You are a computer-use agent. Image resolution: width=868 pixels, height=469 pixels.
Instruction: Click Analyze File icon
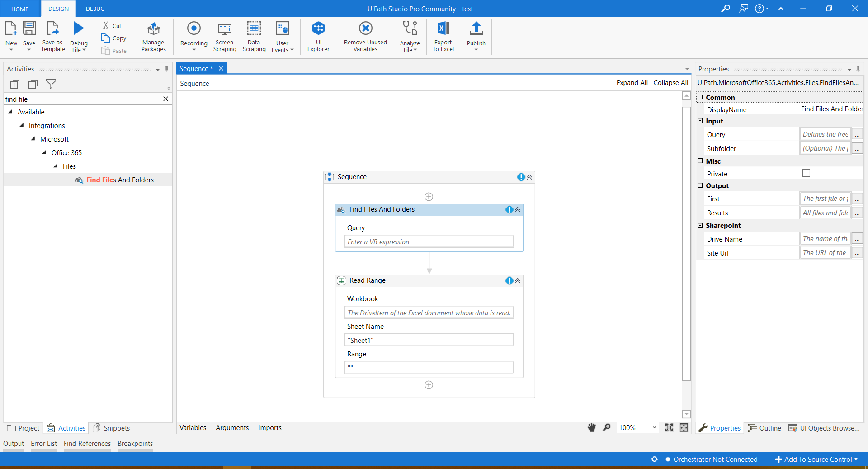point(410,28)
